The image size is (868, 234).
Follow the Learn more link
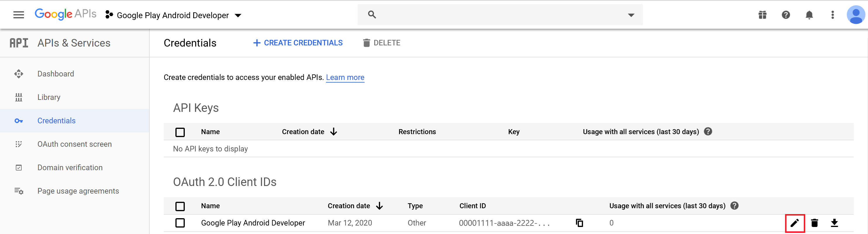[345, 77]
